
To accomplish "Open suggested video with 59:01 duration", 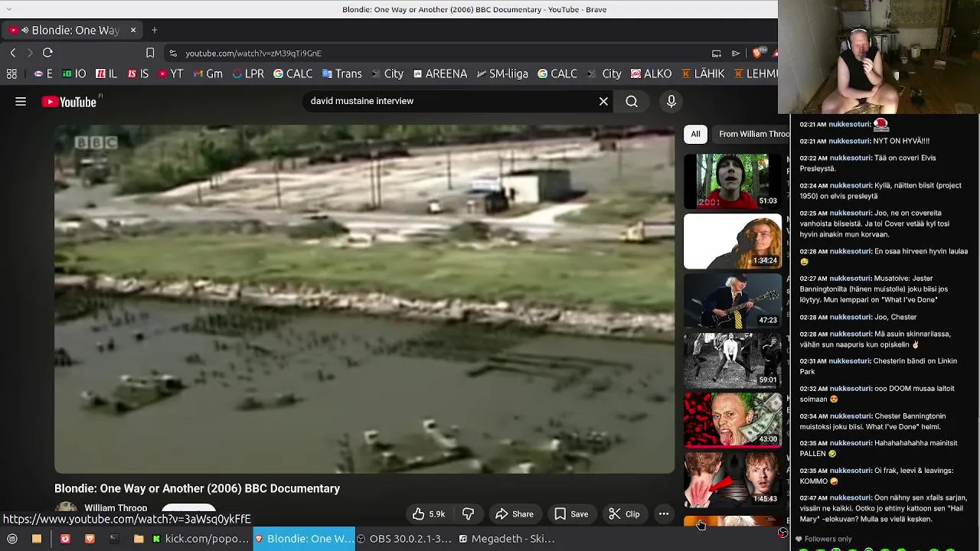I will (x=733, y=360).
